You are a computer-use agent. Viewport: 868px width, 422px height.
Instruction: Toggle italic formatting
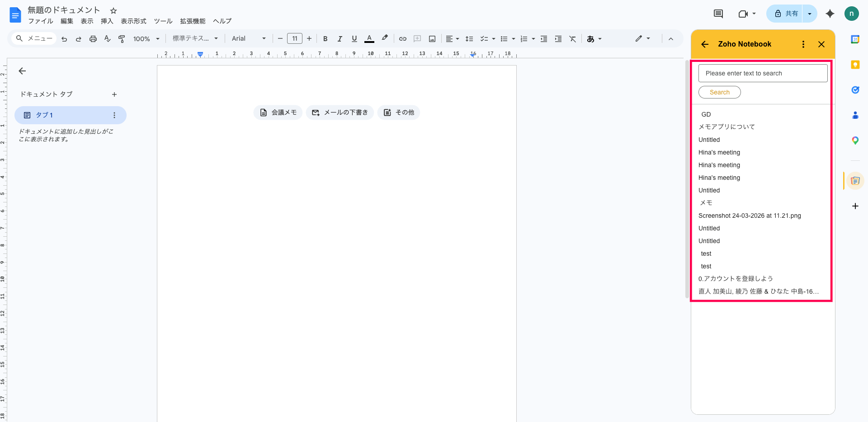[x=340, y=39]
